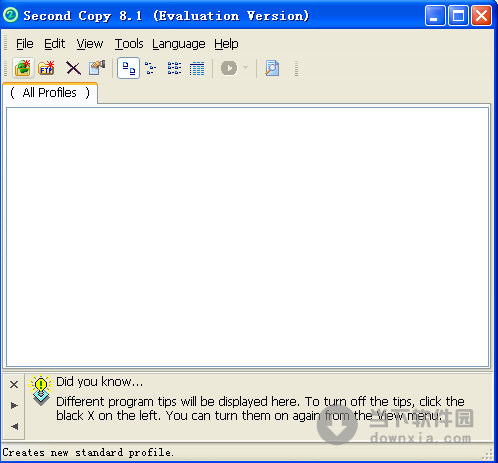Delete the selected profile with the X icon
Viewport: 498px width, 463px height.
(73, 68)
